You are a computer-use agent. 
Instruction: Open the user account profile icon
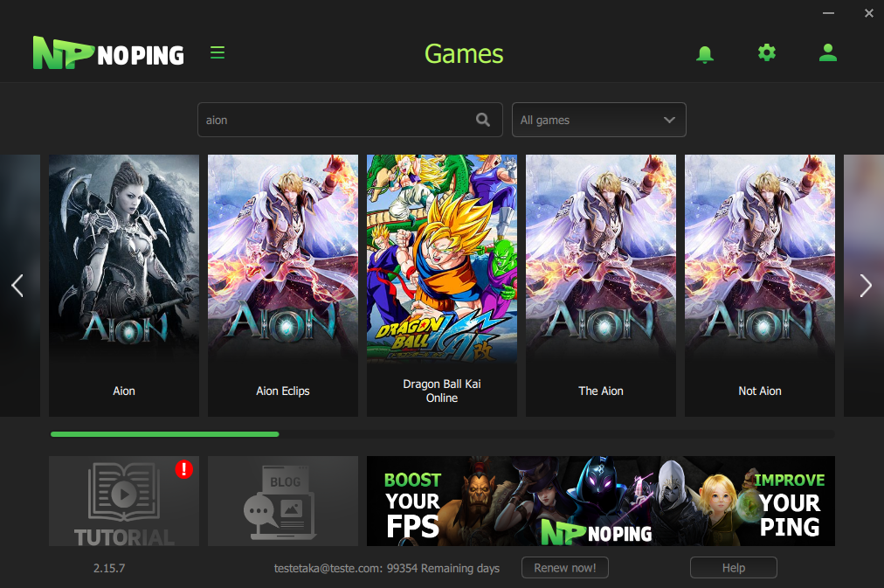coord(827,52)
